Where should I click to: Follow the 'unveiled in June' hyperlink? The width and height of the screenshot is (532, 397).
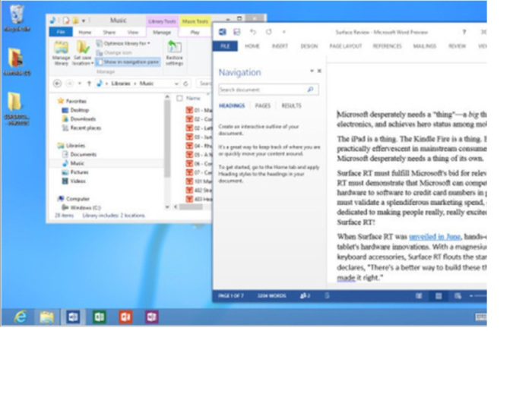(435, 236)
